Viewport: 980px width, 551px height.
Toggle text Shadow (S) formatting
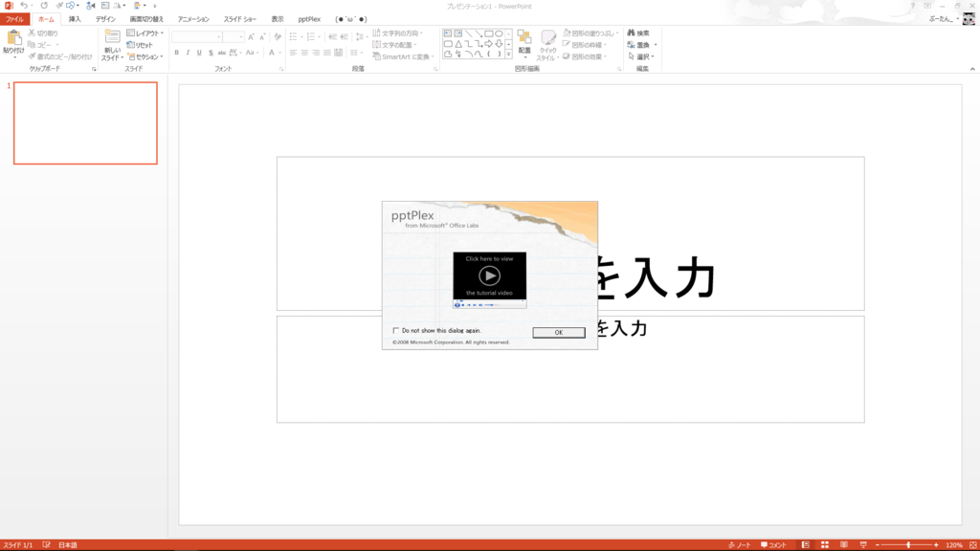tap(211, 54)
